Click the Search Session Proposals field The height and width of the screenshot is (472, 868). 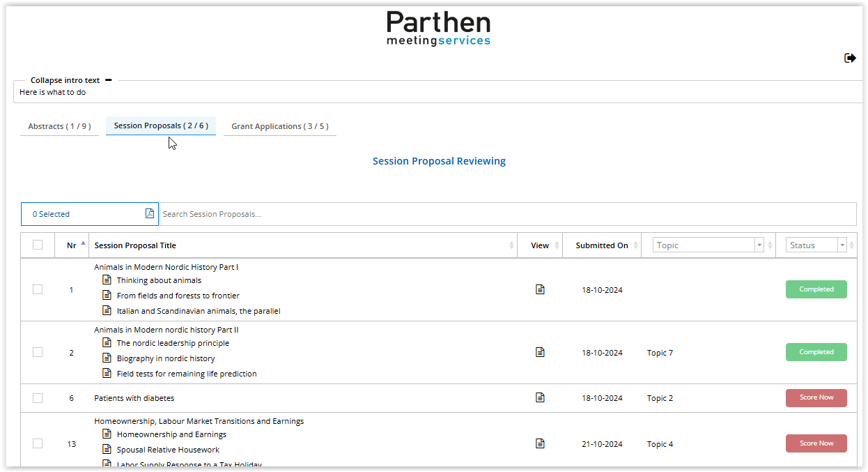point(507,214)
